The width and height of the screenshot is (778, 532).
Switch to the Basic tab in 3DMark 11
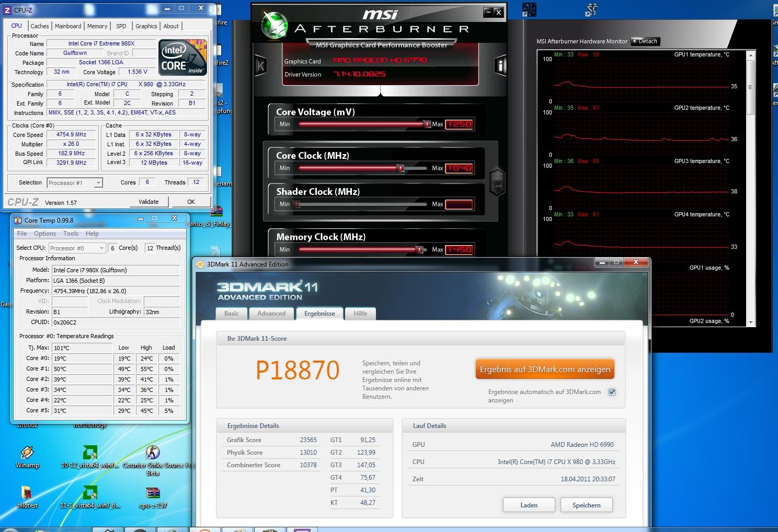pyautogui.click(x=232, y=314)
